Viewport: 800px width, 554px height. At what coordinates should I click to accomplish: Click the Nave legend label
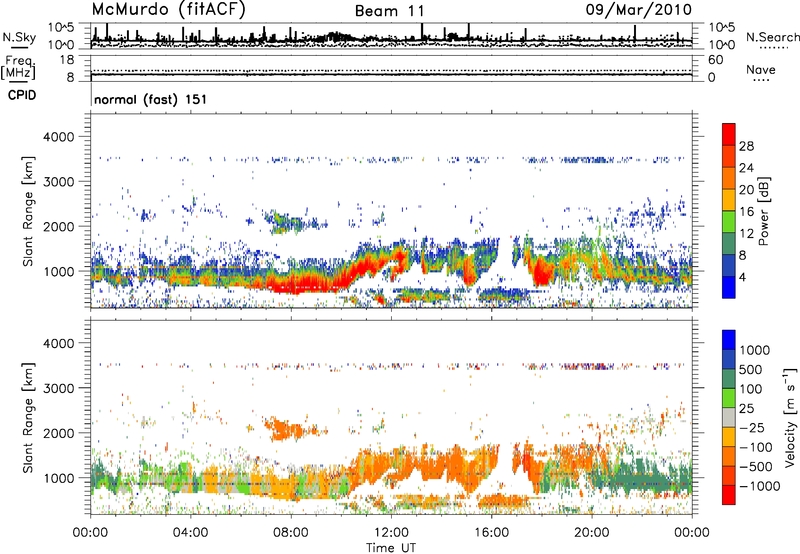pyautogui.click(x=761, y=70)
